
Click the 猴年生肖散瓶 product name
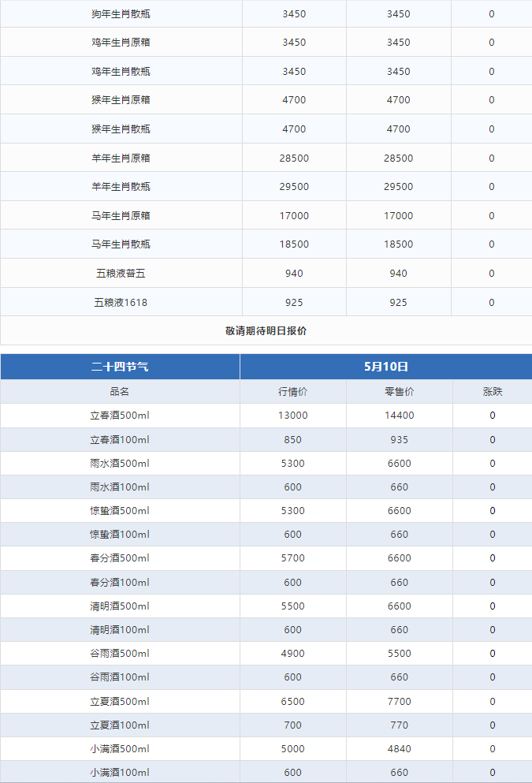coord(121,129)
